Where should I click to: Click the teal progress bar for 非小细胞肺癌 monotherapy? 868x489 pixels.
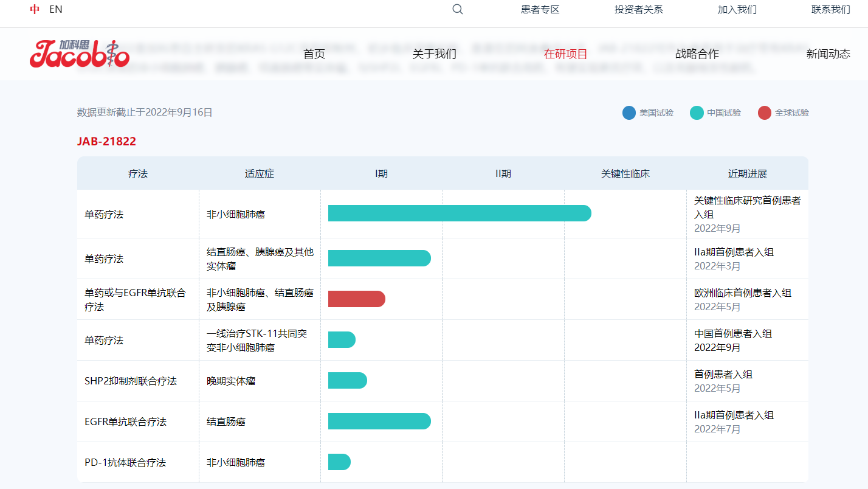point(460,213)
